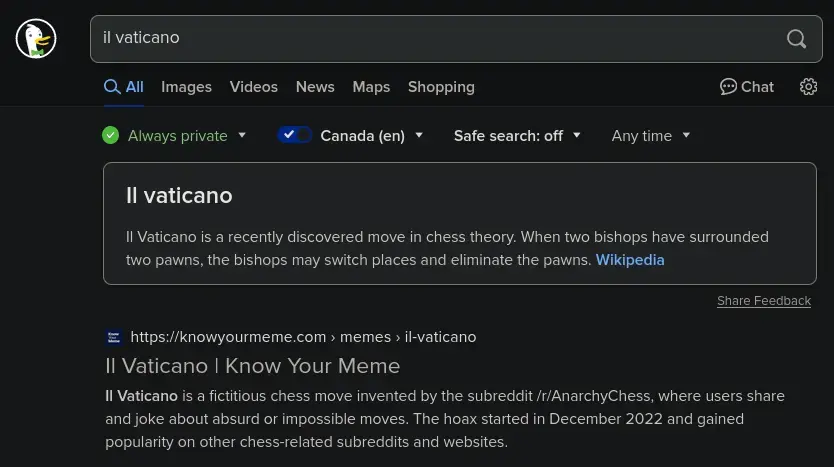
Task: Click the Chat speech bubble icon
Action: (728, 87)
